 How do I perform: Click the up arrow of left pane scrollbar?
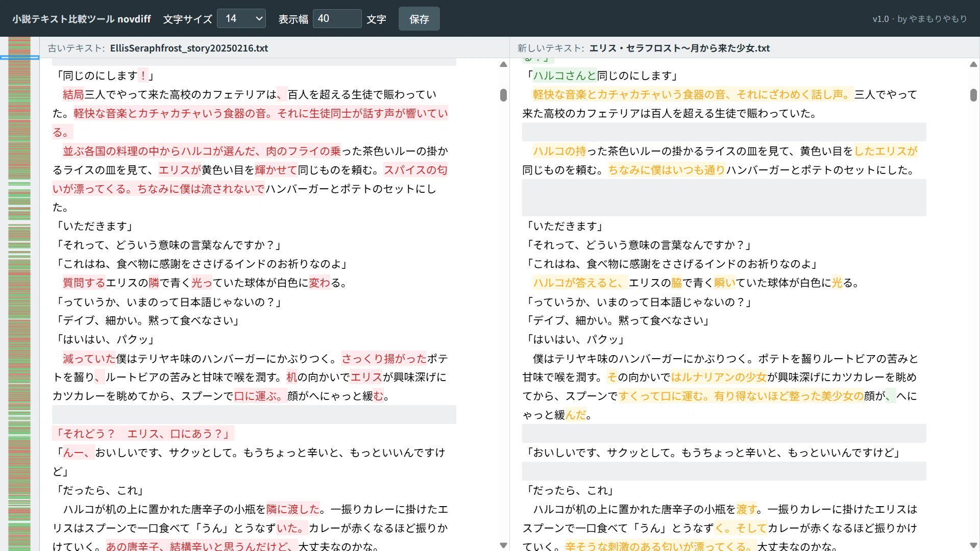(x=503, y=65)
